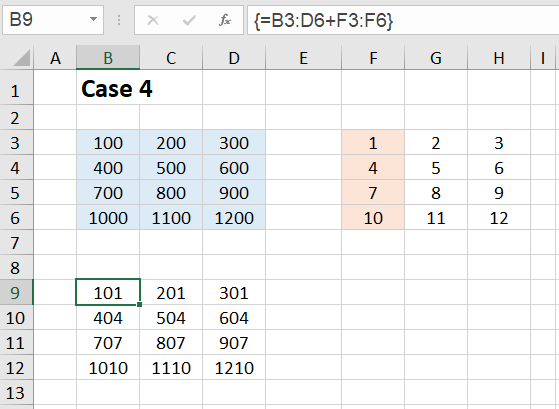Select the cell containing 900

(234, 193)
